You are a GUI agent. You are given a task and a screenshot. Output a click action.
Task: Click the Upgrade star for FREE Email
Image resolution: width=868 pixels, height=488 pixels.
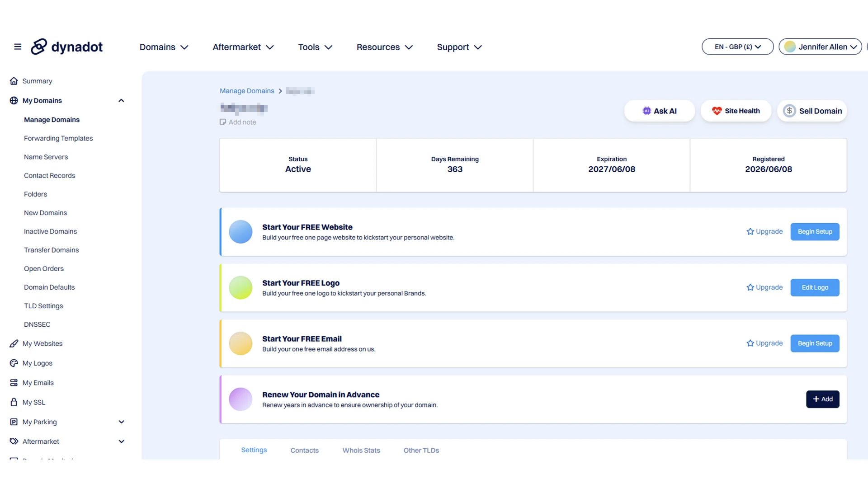[750, 343]
